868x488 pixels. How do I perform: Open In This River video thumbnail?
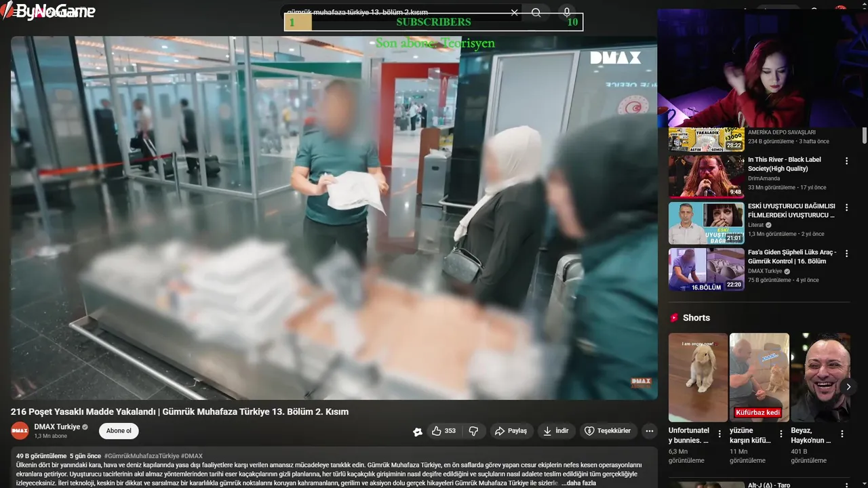(x=706, y=176)
